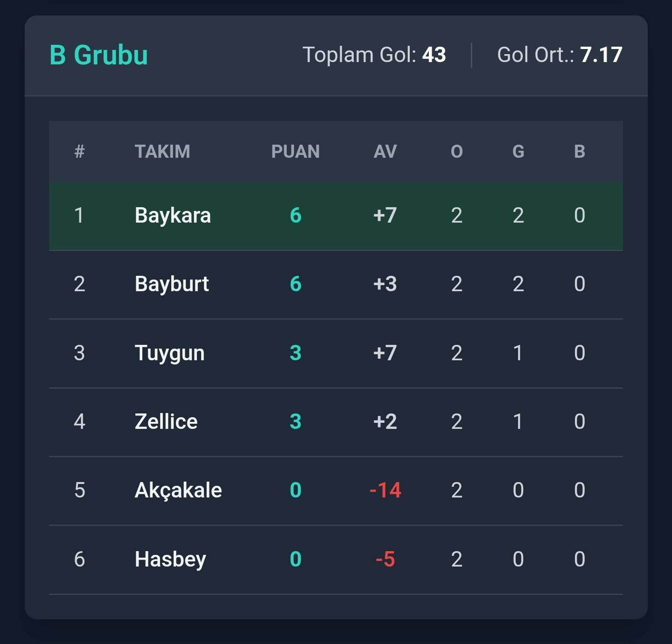
Task: Click the B column header
Action: pos(579,152)
